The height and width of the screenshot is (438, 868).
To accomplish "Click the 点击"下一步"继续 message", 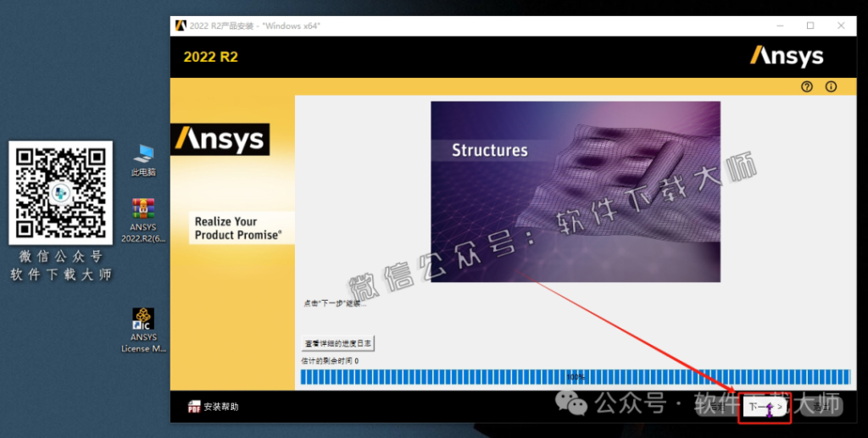I will click(334, 303).
